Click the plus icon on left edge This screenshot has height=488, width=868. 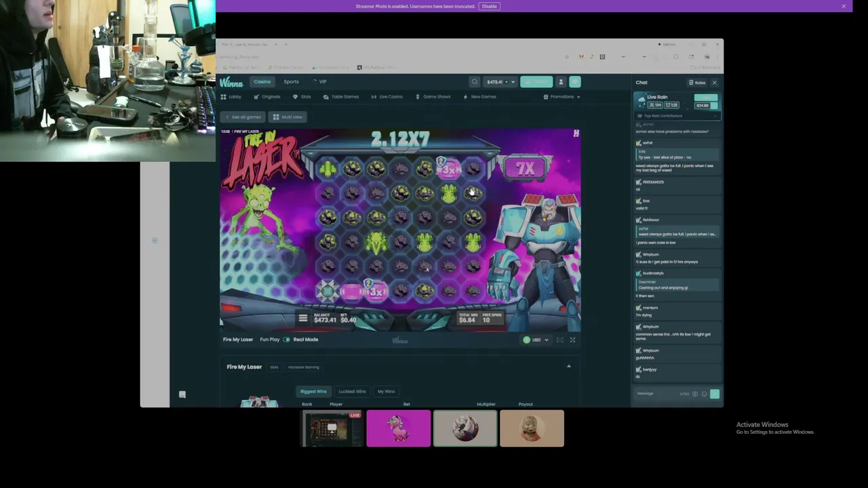click(x=155, y=240)
